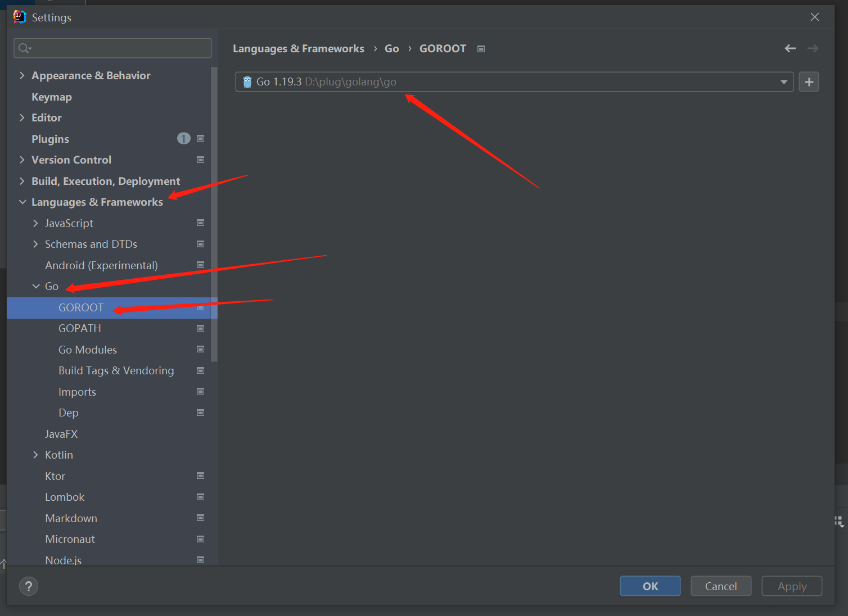Open the Plugins settings page

pos(50,139)
